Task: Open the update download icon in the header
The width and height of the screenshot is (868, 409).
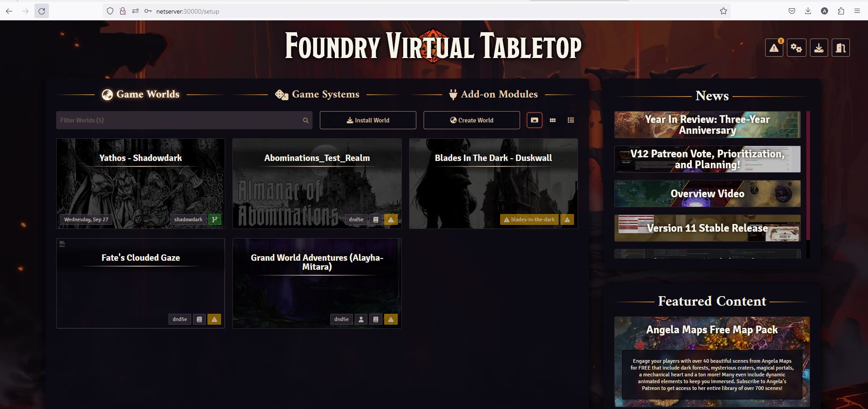Action: tap(819, 48)
